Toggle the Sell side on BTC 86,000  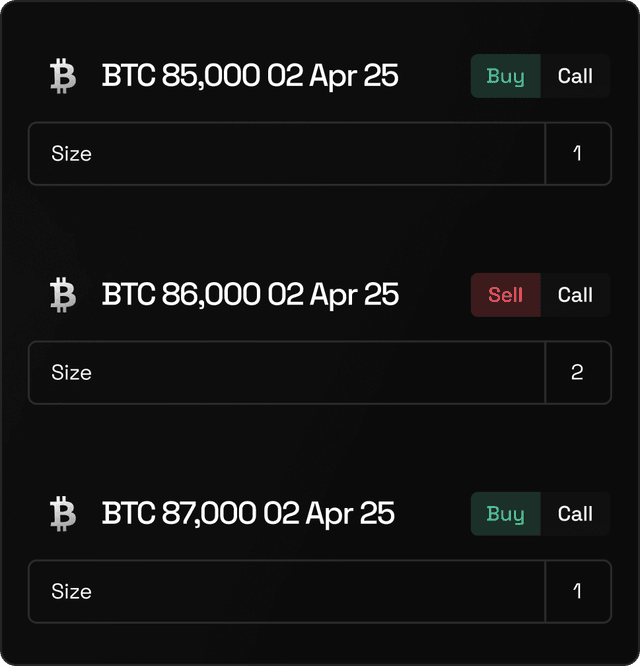click(x=506, y=295)
